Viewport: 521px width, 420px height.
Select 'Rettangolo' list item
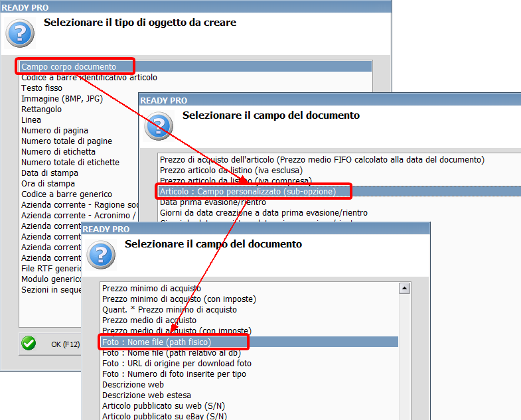pyautogui.click(x=42, y=109)
